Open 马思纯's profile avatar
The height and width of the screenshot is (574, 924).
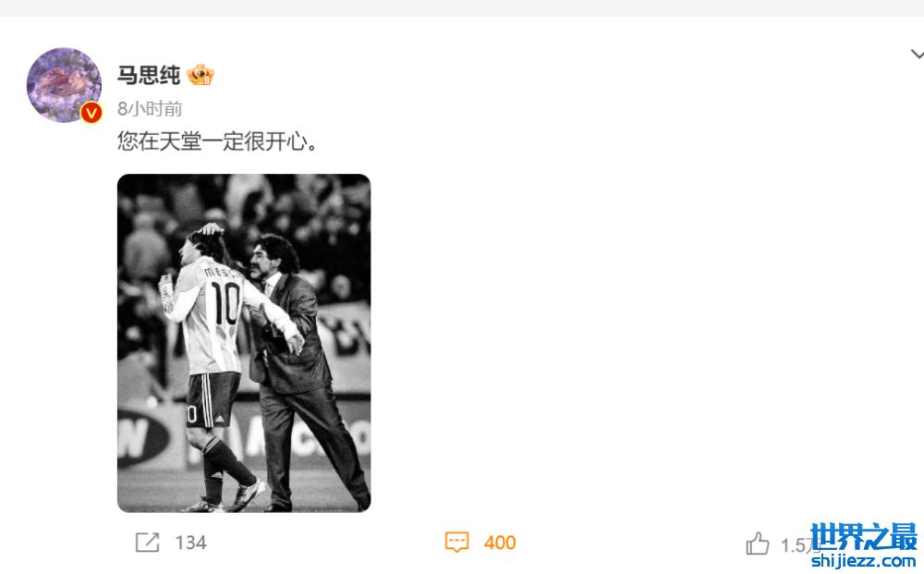(64, 85)
